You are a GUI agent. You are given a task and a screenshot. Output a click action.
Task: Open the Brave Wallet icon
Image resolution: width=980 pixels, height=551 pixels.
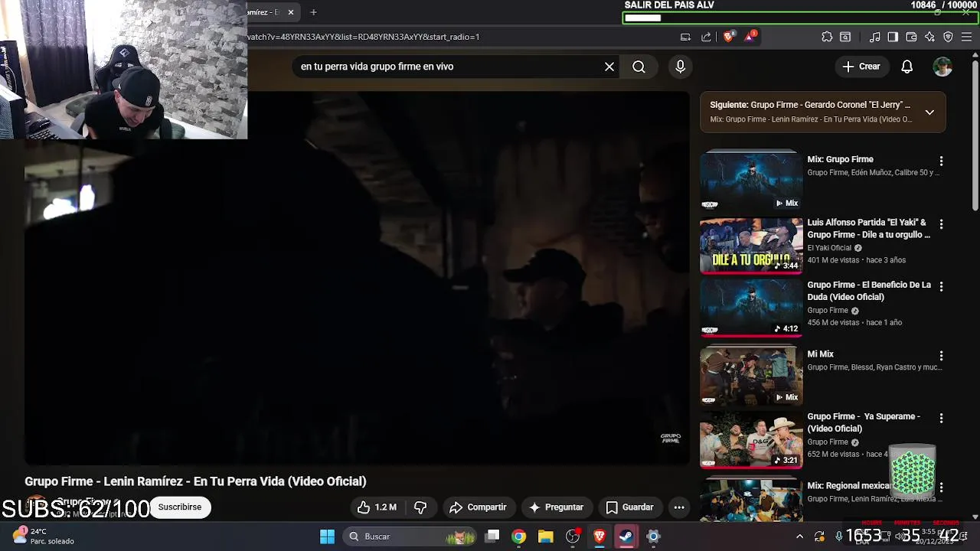911,37
